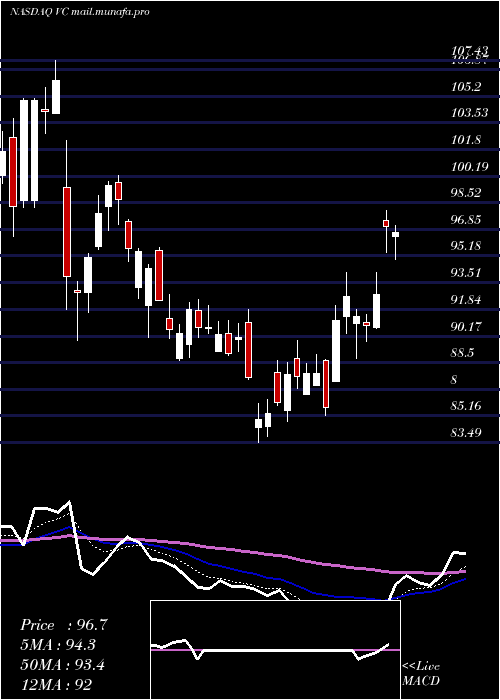Click the NASDAQ VC chart title text

click(x=79, y=12)
